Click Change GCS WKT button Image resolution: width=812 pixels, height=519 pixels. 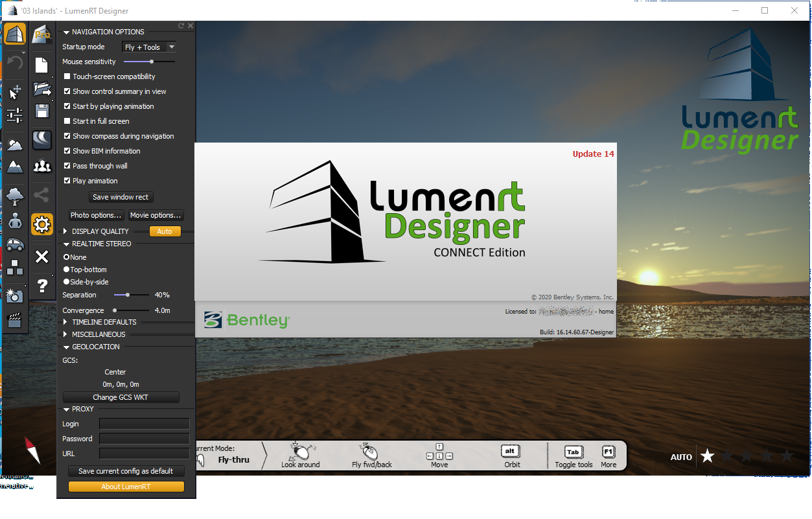121,397
